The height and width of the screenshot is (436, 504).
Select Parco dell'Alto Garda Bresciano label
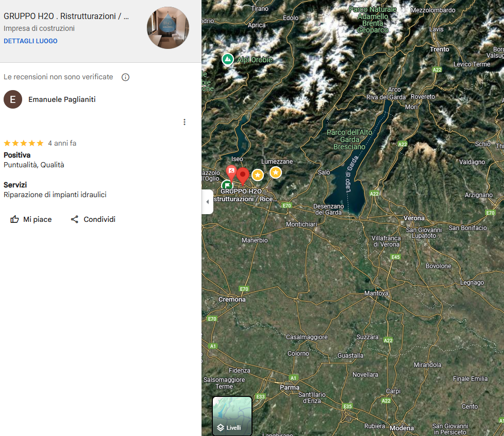pos(349,139)
